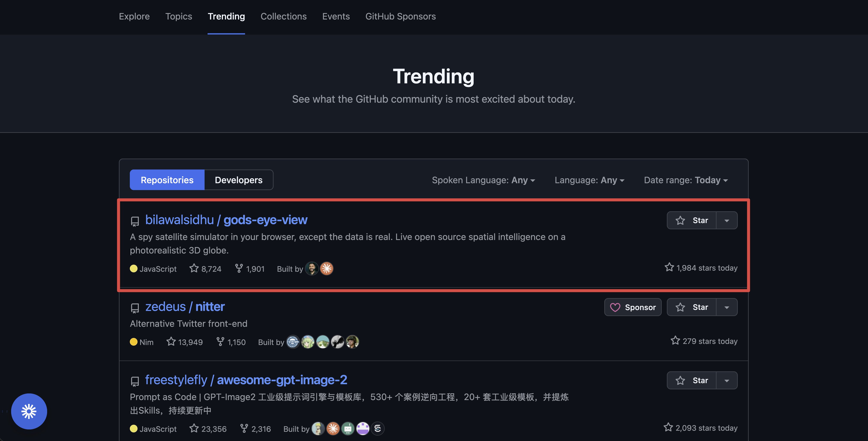Click the repo icon beside zedeus / nitter
The height and width of the screenshot is (441, 868).
[135, 308]
